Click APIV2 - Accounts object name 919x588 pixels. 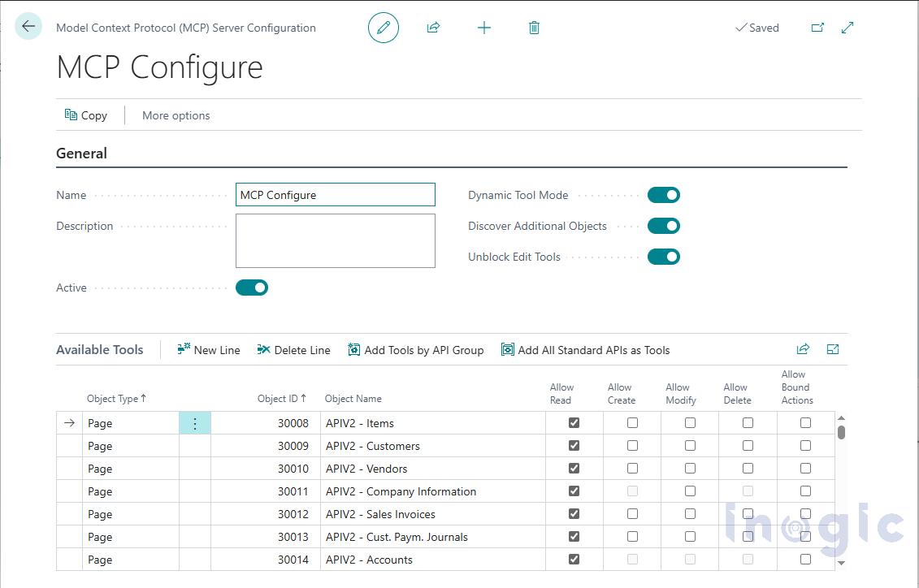(369, 560)
